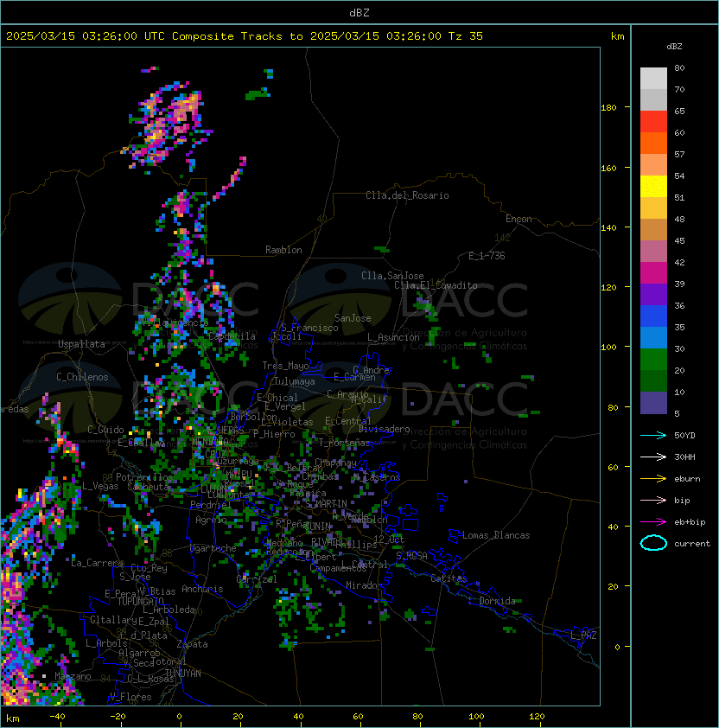Click the 120 km horizontal axis tick
The height and width of the screenshot is (728, 719).
[x=537, y=717]
